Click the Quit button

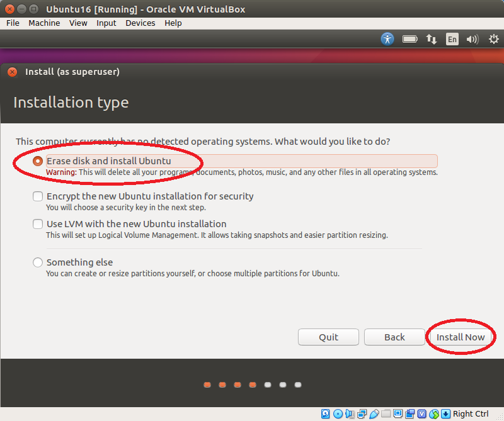pos(328,337)
